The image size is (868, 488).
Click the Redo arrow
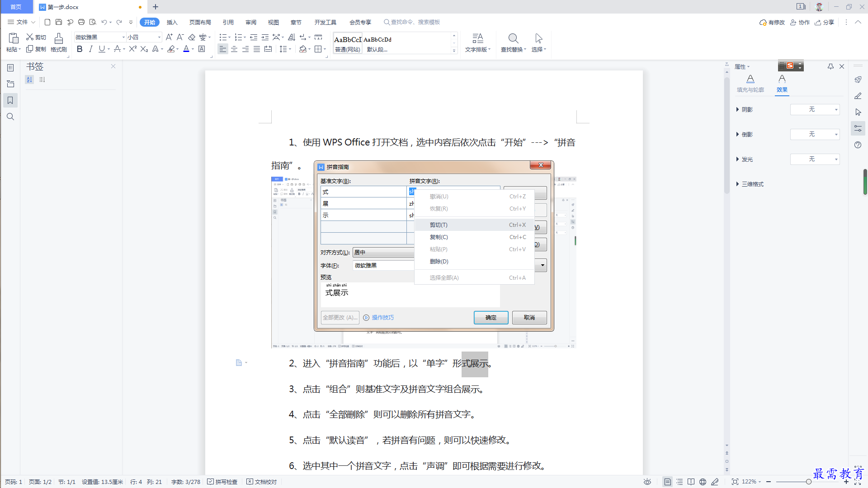pos(119,22)
